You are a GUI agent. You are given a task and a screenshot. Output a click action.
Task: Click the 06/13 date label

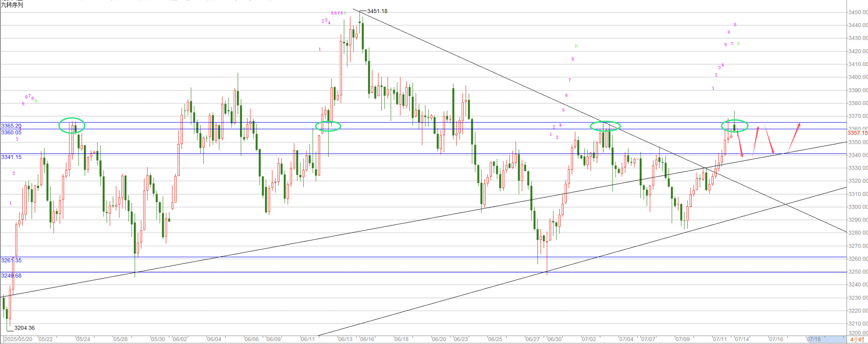coord(346,339)
